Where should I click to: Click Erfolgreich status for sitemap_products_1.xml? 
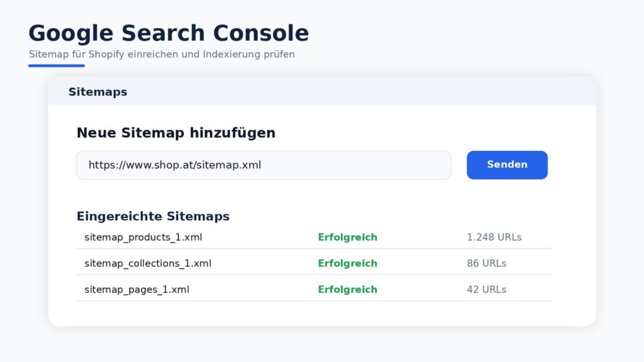tap(347, 237)
